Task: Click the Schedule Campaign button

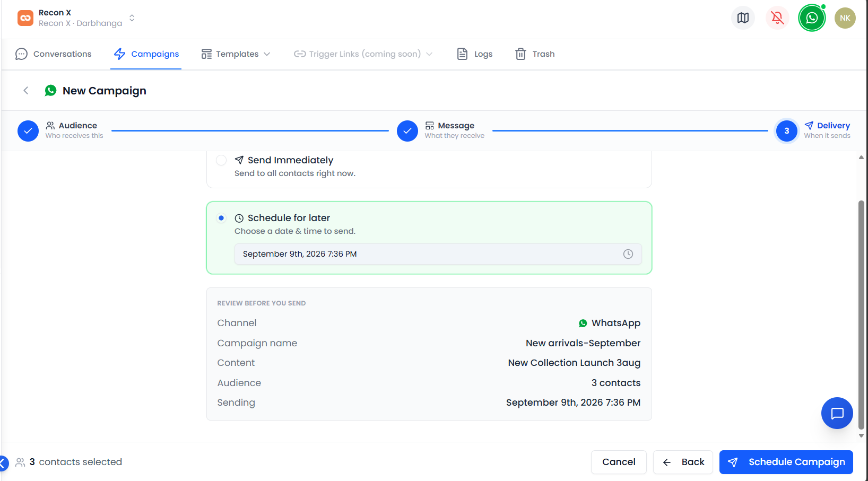Action: (x=786, y=462)
